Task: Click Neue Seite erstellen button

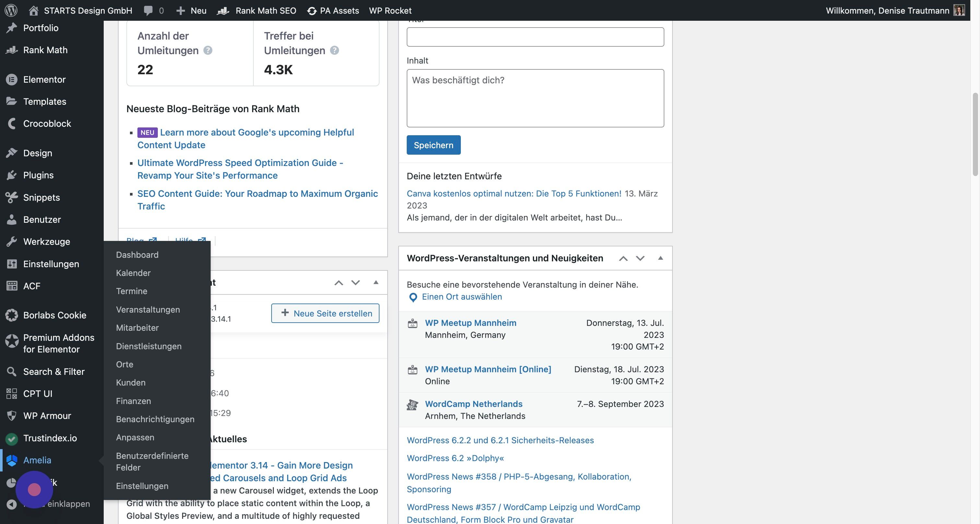Action: [325, 313]
